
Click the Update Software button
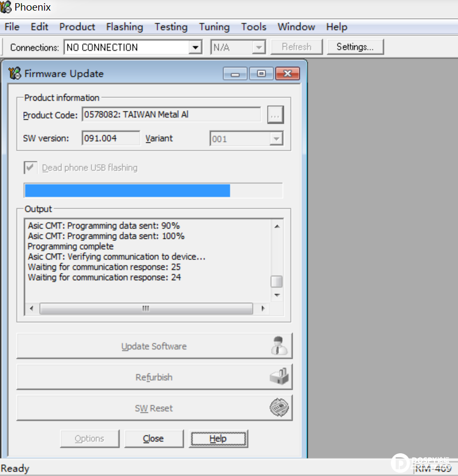155,346
